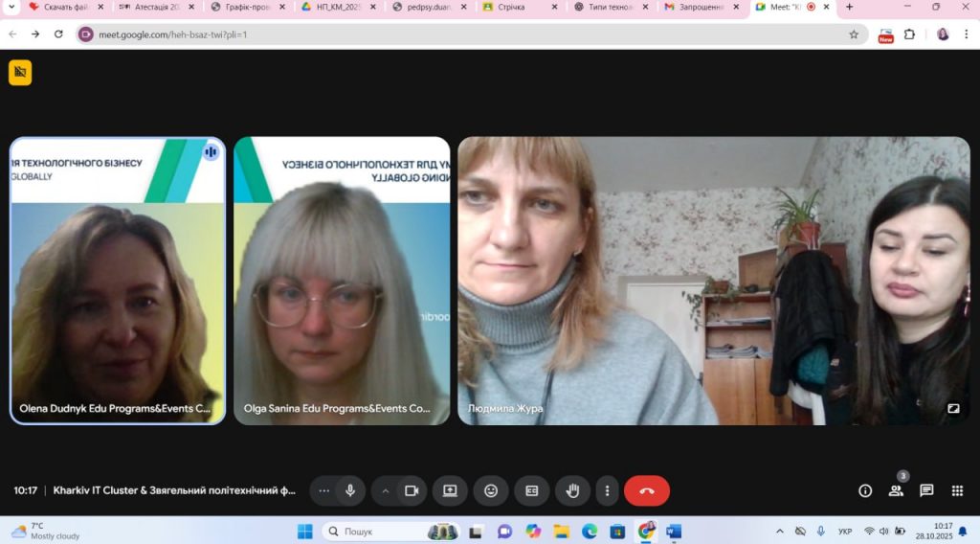Bookmark this page with the star icon
This screenshot has width=980, height=544.
pyautogui.click(x=854, y=34)
